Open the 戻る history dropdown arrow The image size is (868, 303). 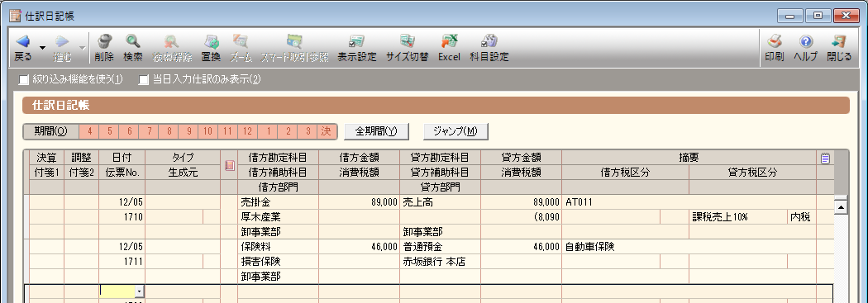(42, 48)
